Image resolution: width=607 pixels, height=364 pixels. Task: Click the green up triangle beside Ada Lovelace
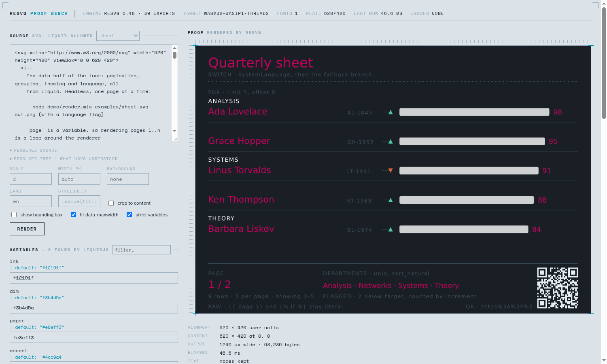pos(391,112)
